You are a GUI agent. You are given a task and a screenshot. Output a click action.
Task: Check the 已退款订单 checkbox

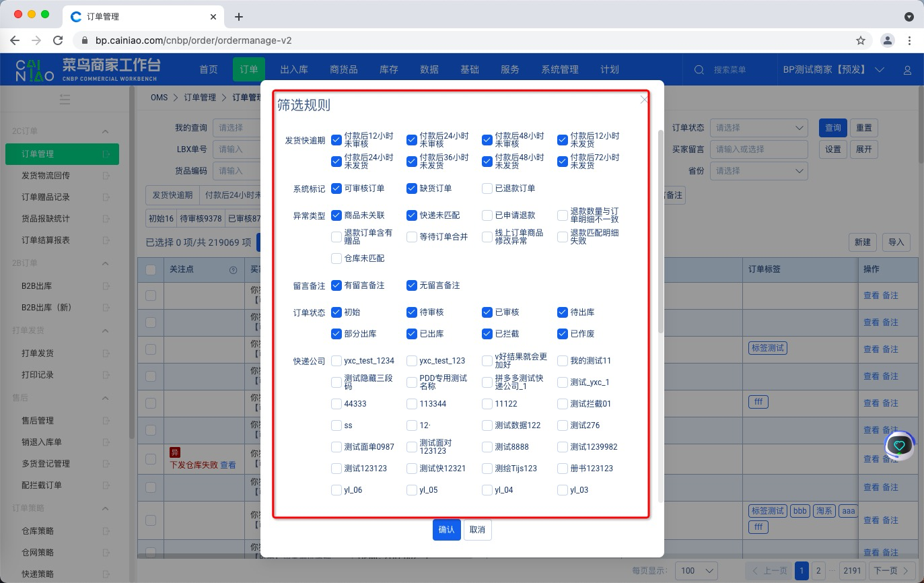(x=487, y=188)
